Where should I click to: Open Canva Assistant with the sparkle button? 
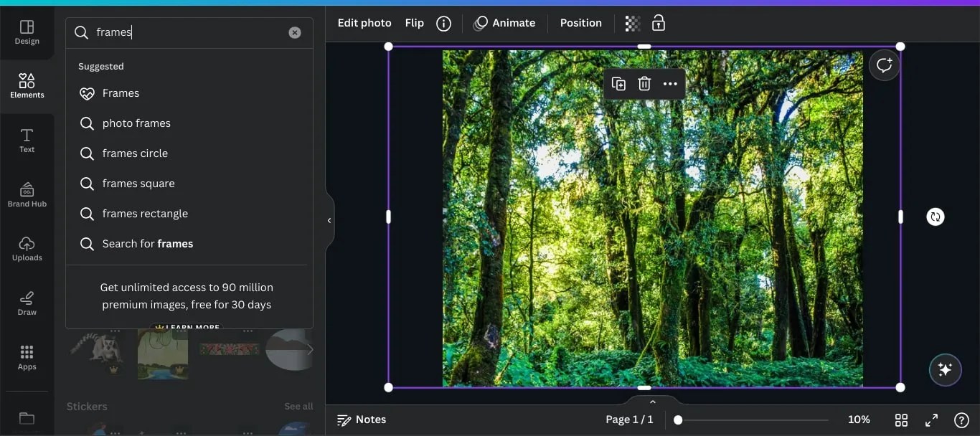click(x=946, y=370)
